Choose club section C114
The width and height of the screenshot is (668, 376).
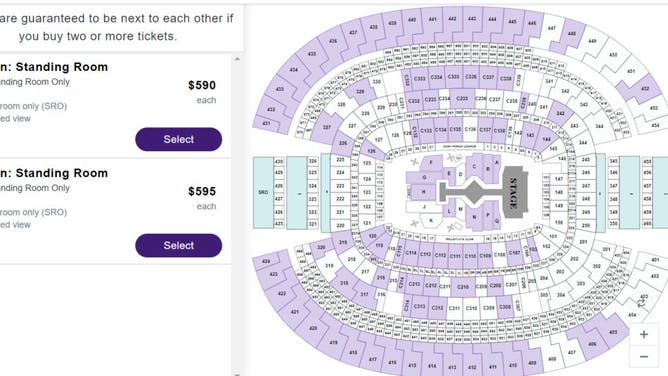[x=411, y=253]
